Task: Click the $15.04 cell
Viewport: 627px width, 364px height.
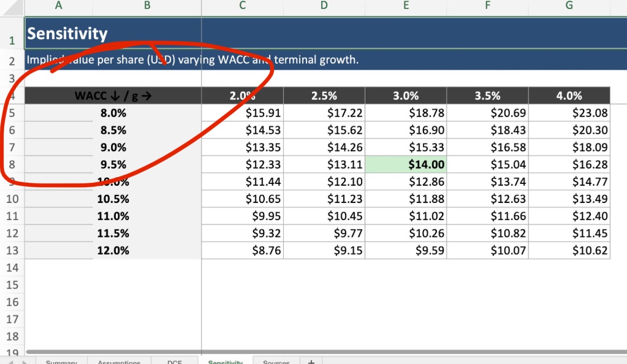Action: (x=488, y=164)
